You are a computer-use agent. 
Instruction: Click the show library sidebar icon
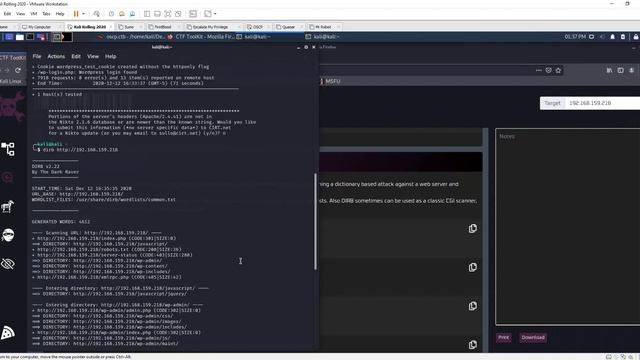tap(147, 14)
